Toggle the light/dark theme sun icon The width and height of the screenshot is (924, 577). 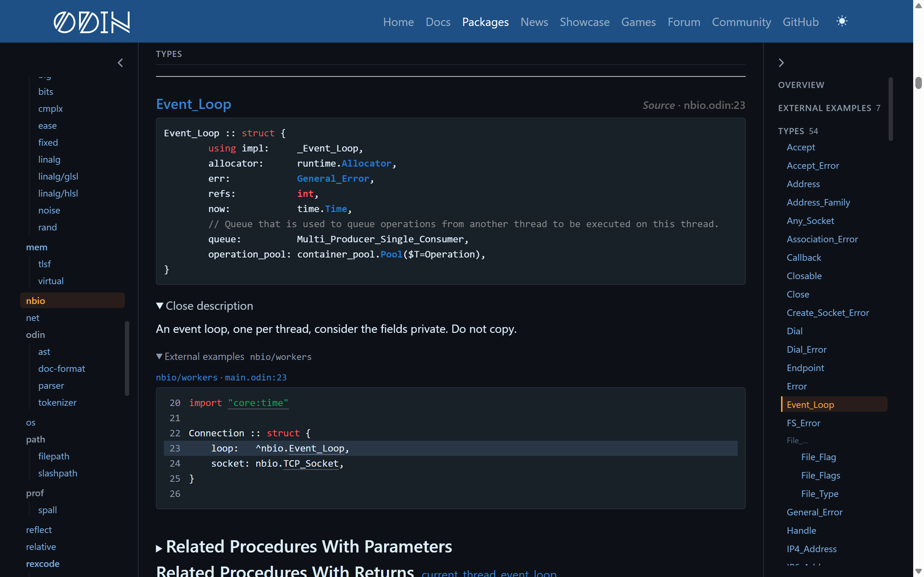tap(842, 21)
